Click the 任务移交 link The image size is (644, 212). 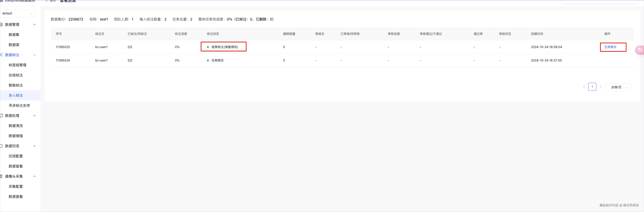(x=610, y=47)
